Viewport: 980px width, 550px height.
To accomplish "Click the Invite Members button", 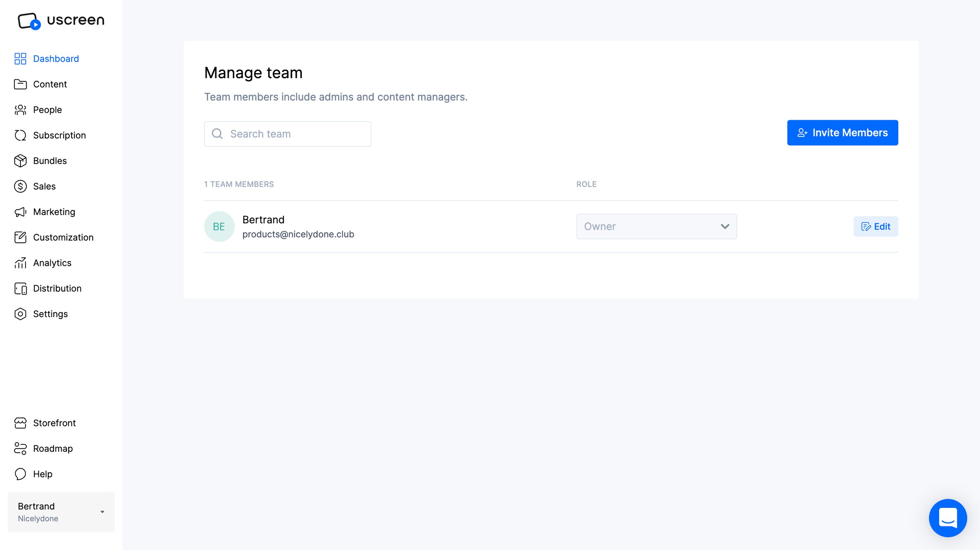I will (x=843, y=133).
